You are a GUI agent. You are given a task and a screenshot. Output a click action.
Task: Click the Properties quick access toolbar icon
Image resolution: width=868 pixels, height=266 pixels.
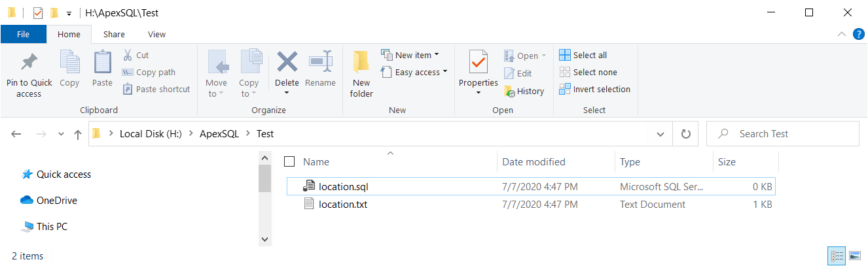click(x=37, y=12)
